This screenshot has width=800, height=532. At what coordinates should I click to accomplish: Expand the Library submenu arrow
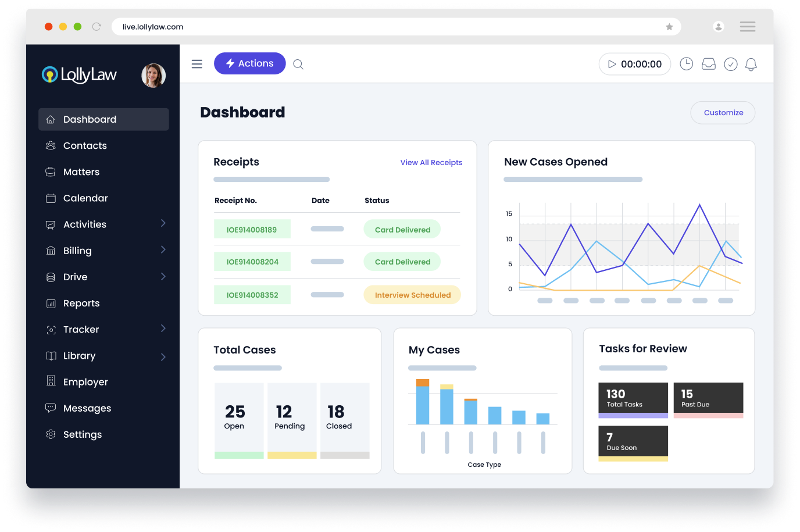pos(163,356)
